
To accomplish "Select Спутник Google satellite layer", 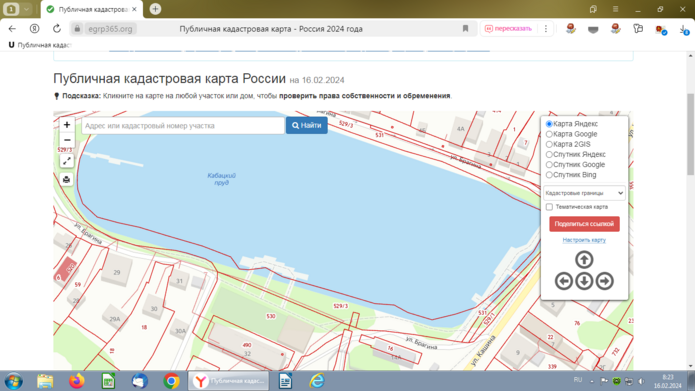I will pos(549,165).
